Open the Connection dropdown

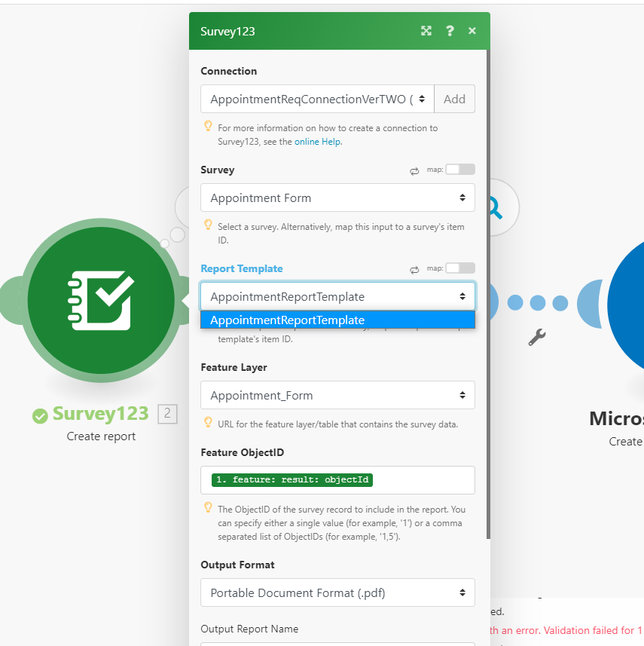click(317, 99)
